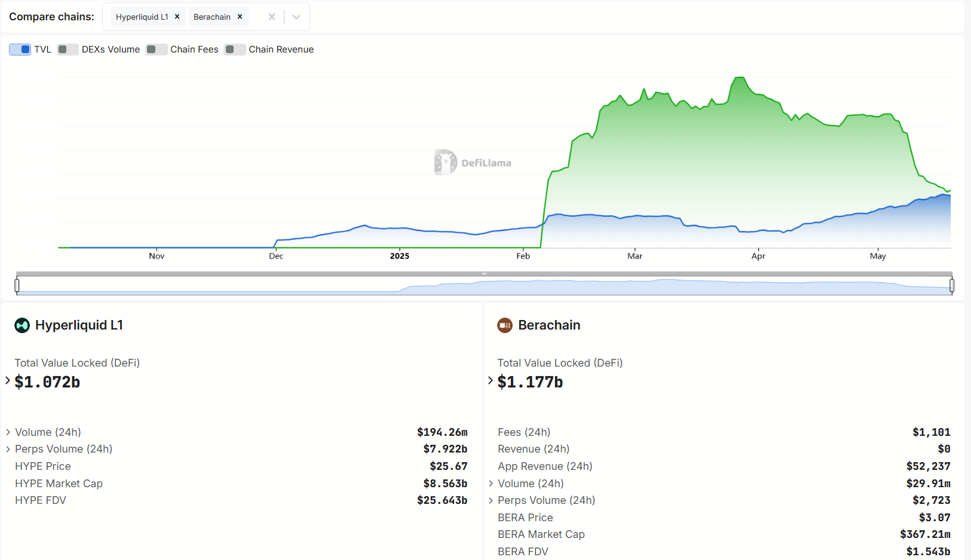
Task: Click the BERA Price label
Action: click(525, 518)
